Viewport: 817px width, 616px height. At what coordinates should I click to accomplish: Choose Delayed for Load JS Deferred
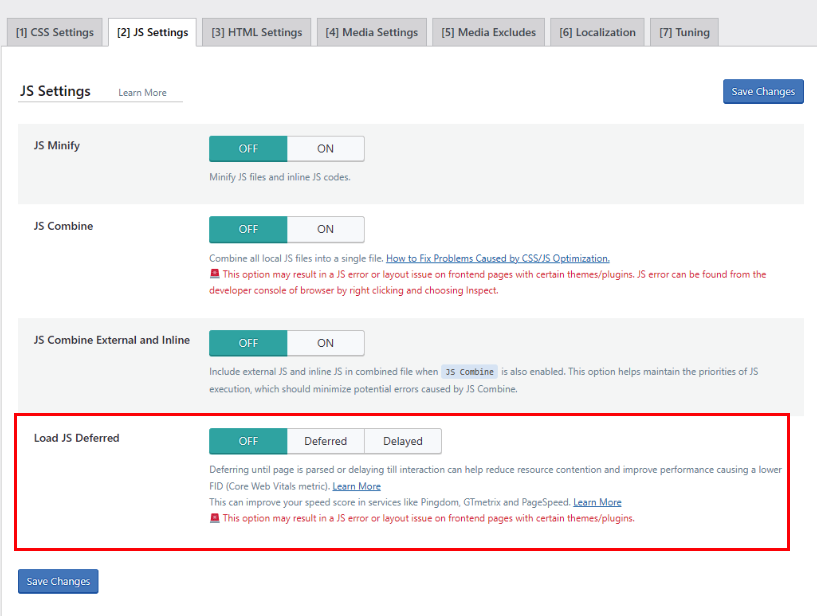[403, 441]
